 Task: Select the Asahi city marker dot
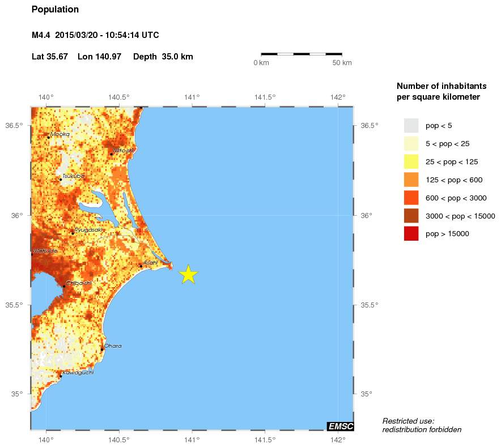coord(141,266)
